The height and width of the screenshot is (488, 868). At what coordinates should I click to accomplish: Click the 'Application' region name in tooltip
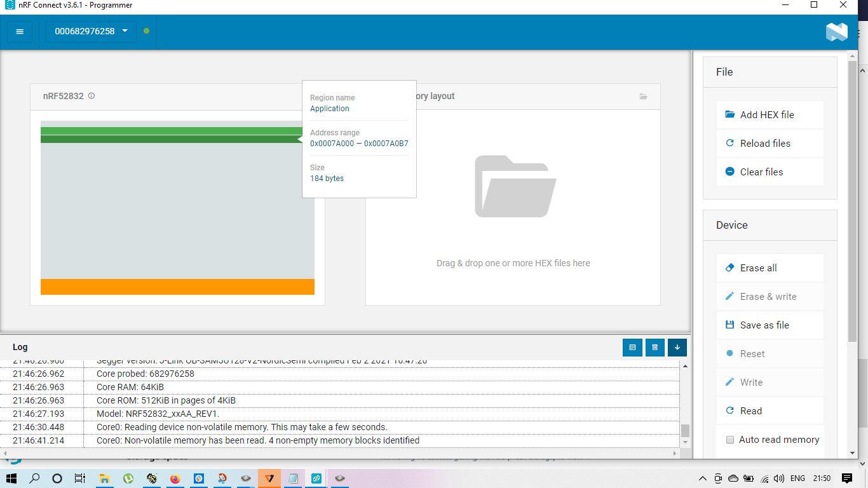click(x=330, y=109)
